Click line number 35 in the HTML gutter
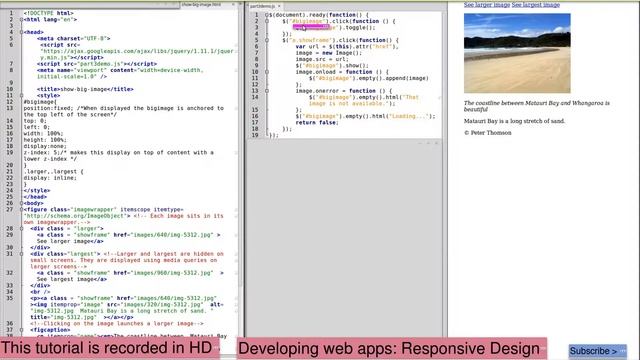 (x=10, y=298)
